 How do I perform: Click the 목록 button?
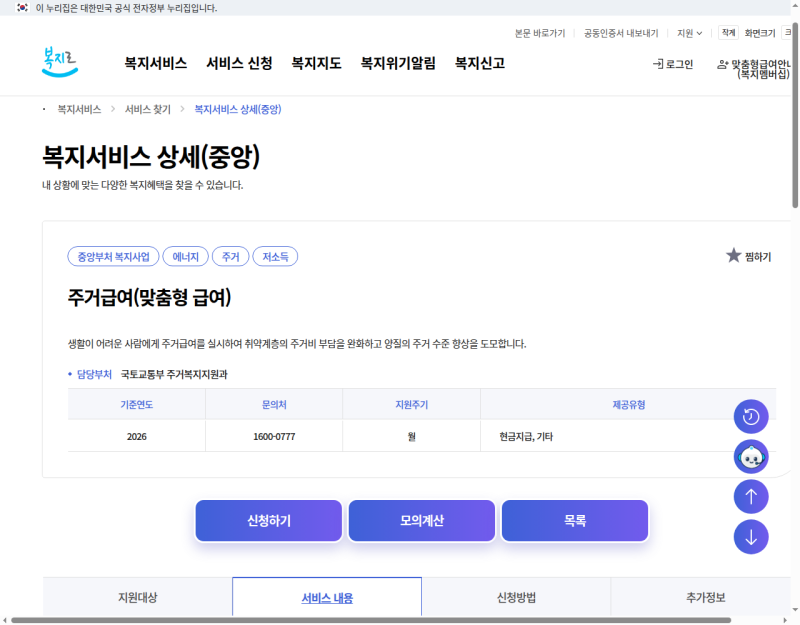tap(575, 520)
